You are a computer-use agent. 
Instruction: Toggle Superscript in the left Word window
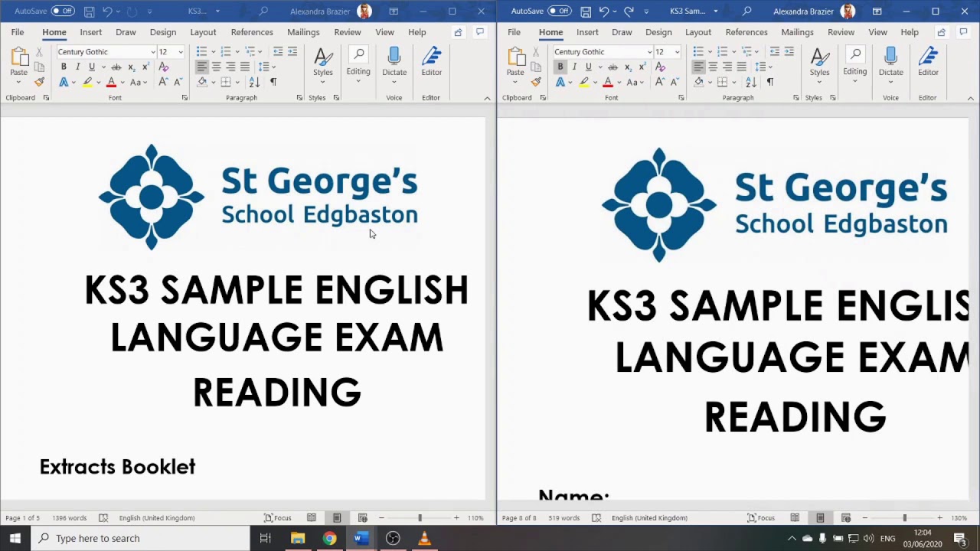point(145,67)
